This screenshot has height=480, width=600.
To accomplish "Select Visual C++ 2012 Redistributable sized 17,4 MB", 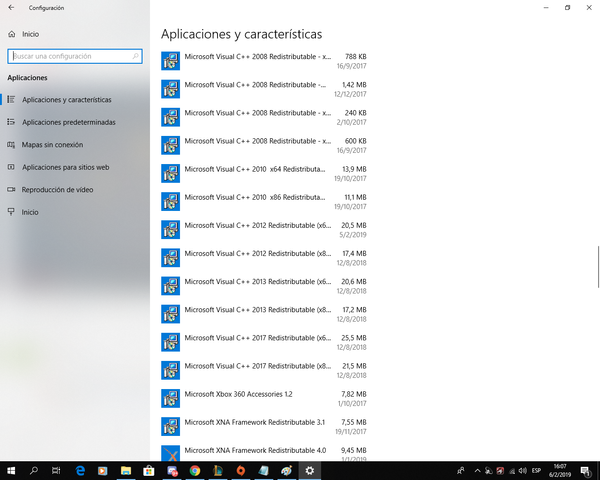I will pos(264,258).
